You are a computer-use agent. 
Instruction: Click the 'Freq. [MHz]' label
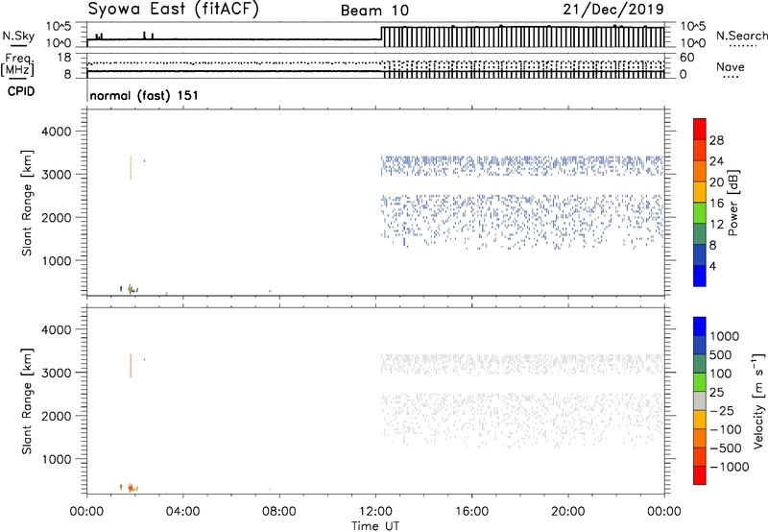point(18,64)
